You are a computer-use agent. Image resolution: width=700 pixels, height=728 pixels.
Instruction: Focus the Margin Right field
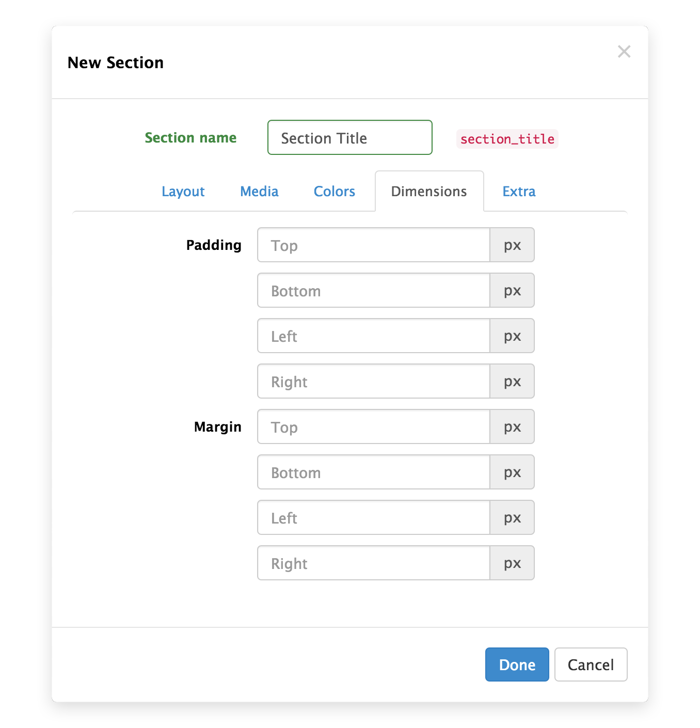(x=374, y=563)
